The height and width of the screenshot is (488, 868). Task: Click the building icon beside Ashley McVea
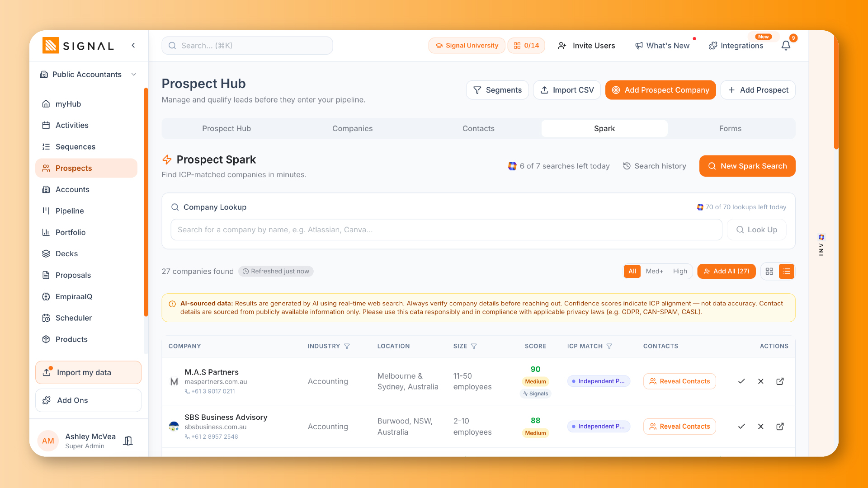pyautogui.click(x=128, y=441)
